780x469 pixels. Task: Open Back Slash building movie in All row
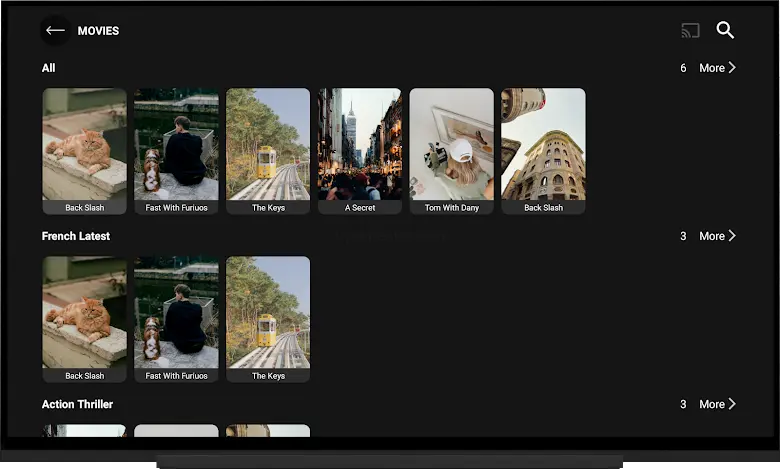[x=543, y=151]
